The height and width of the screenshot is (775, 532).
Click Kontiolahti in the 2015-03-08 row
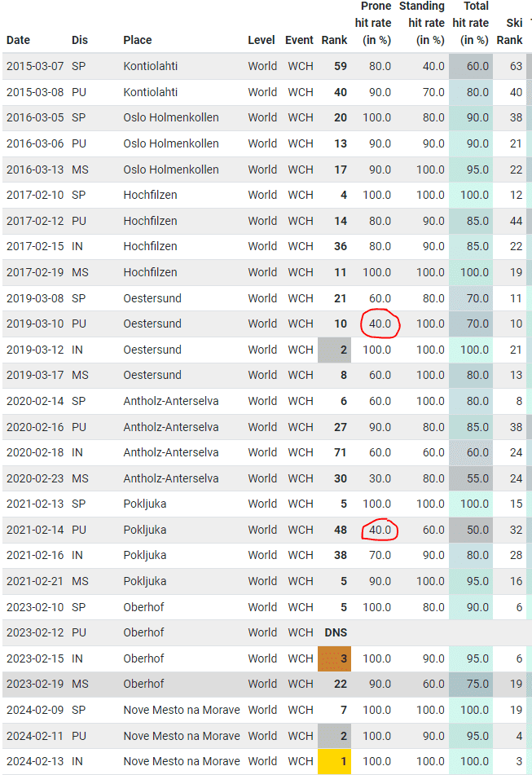[151, 92]
